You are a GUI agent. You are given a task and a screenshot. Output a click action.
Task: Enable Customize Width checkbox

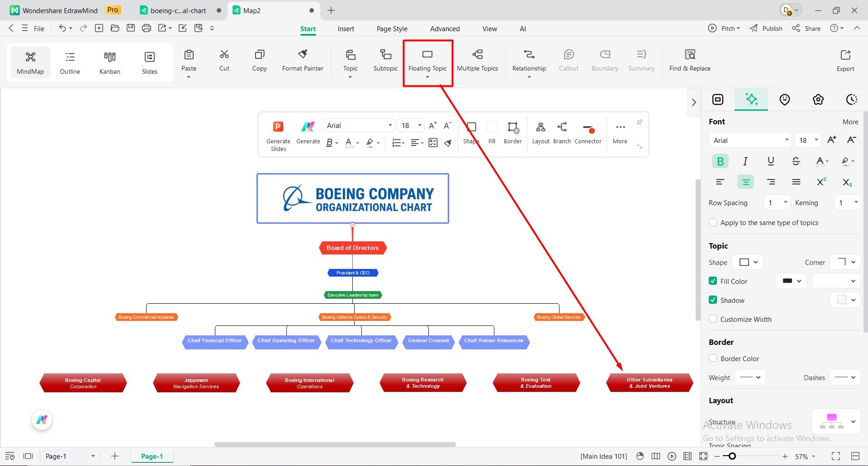(x=713, y=319)
